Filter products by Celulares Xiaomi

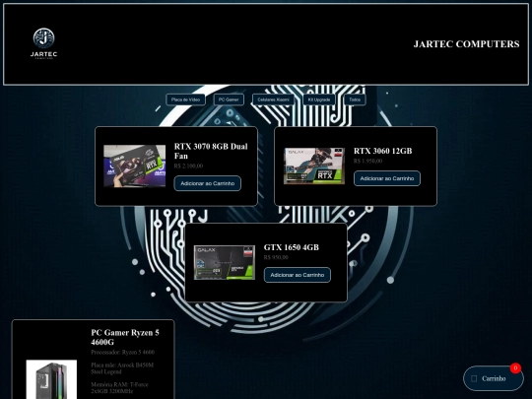[273, 100]
